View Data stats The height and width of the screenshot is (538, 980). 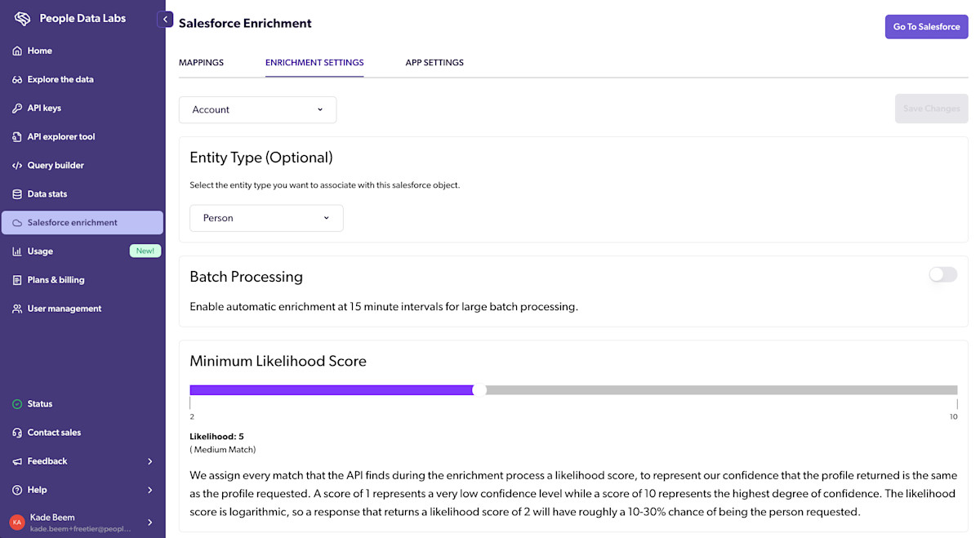click(x=18, y=193)
